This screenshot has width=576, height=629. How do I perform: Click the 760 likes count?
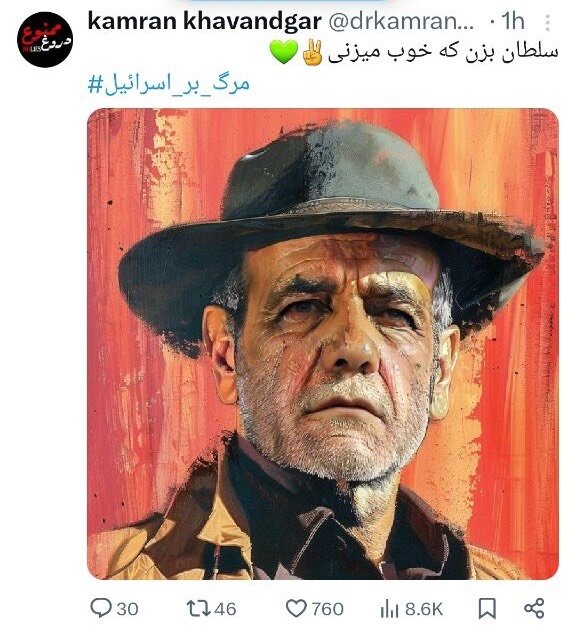click(328, 609)
